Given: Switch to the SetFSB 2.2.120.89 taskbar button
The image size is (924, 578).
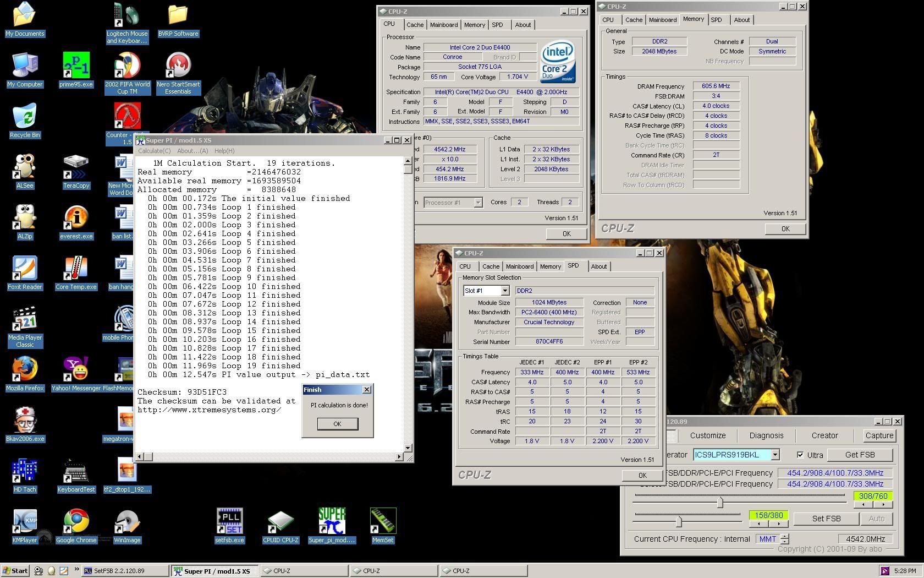Looking at the screenshot, I should [124, 571].
